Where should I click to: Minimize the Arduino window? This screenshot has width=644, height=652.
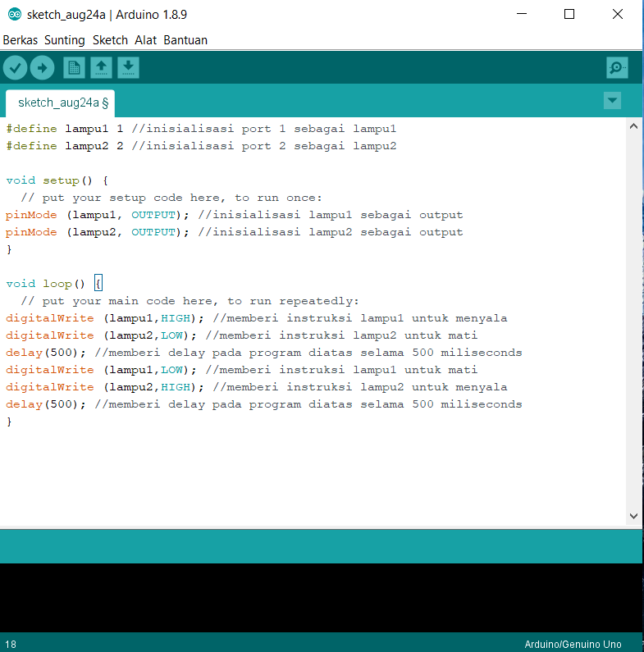(x=522, y=14)
